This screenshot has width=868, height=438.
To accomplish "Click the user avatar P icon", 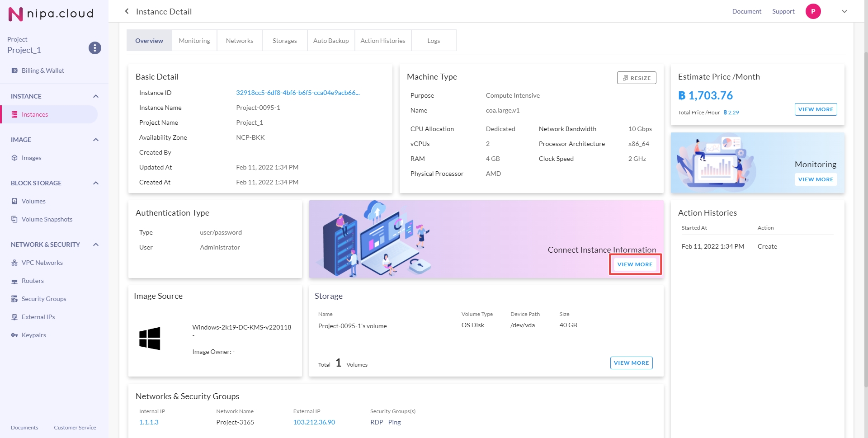I will pos(813,11).
